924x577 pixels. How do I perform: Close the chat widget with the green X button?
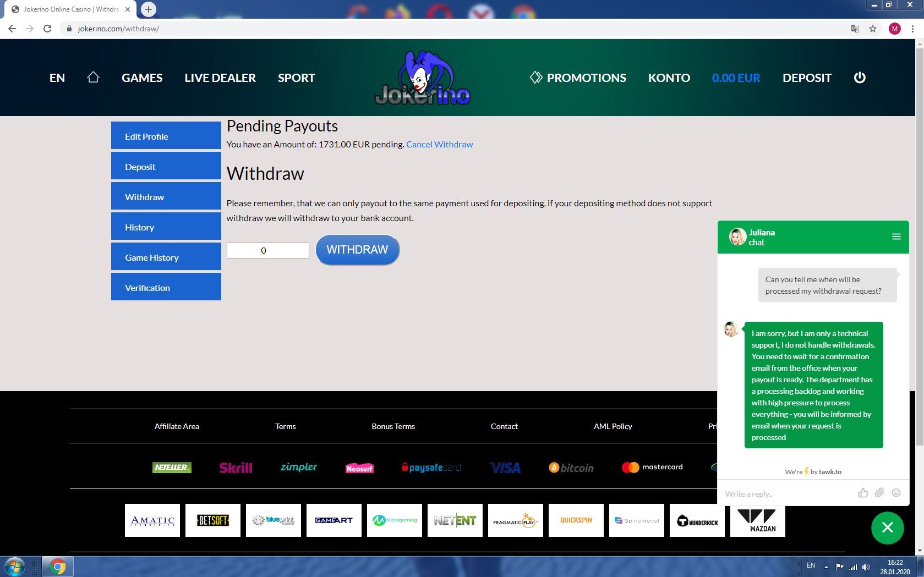(x=887, y=527)
